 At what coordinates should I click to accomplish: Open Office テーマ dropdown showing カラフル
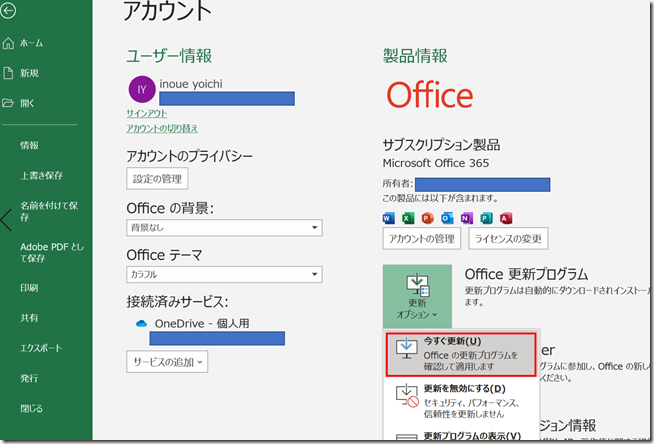pyautogui.click(x=224, y=274)
